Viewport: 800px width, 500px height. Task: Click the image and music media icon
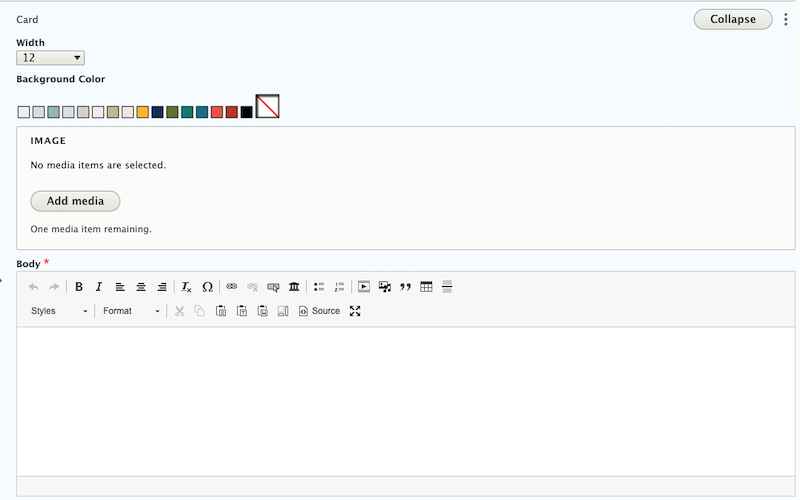[385, 287]
